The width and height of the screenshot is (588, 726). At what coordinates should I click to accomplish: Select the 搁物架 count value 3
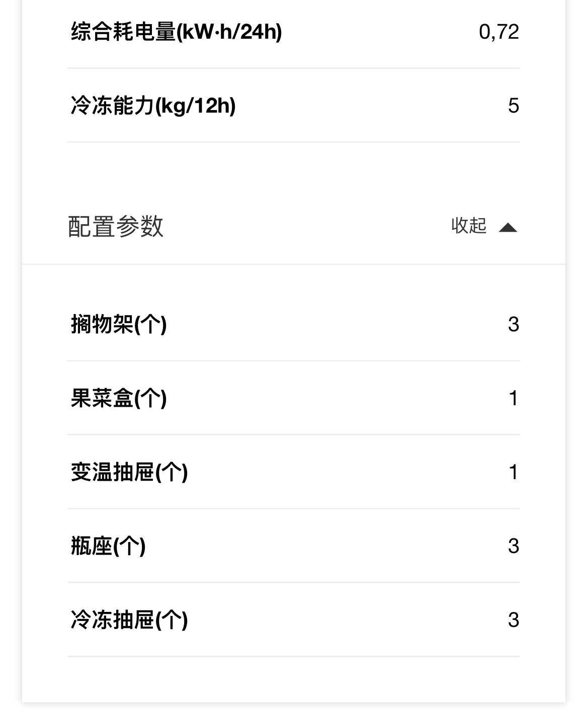point(513,324)
